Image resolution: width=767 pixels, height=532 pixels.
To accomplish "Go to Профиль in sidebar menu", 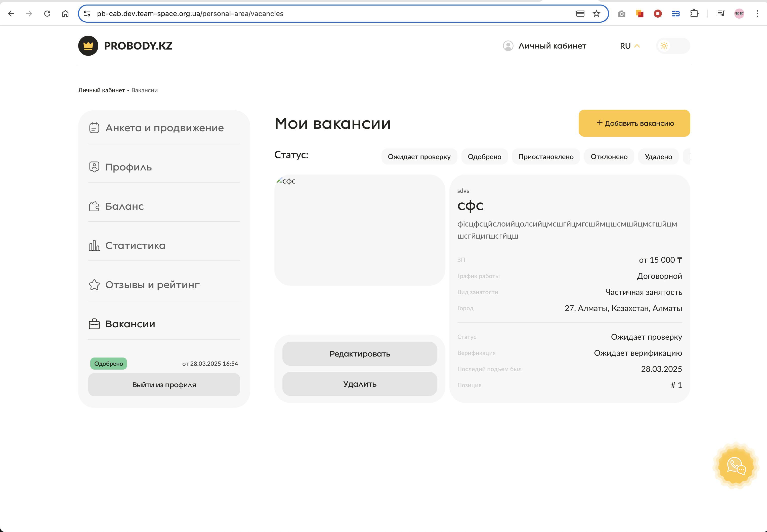I will pyautogui.click(x=128, y=167).
